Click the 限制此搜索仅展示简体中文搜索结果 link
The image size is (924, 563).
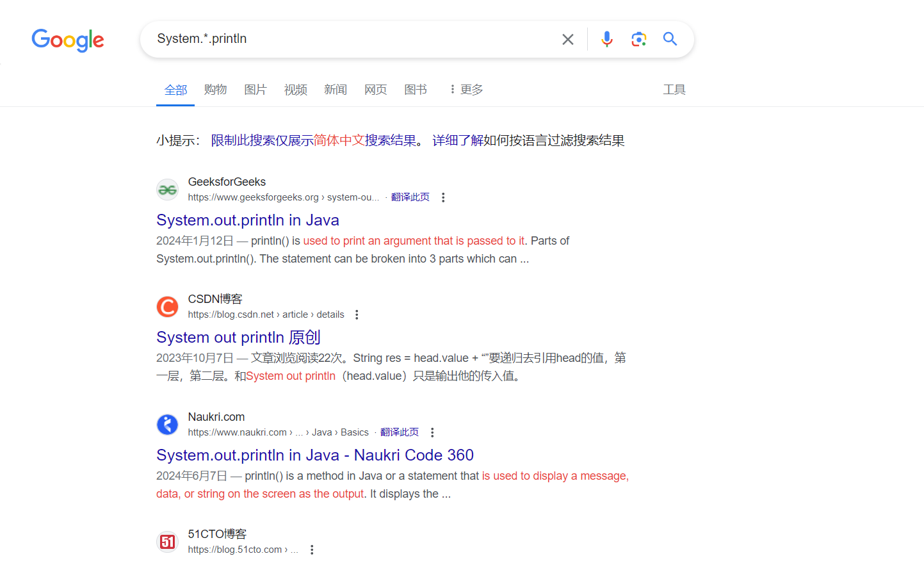pos(314,140)
